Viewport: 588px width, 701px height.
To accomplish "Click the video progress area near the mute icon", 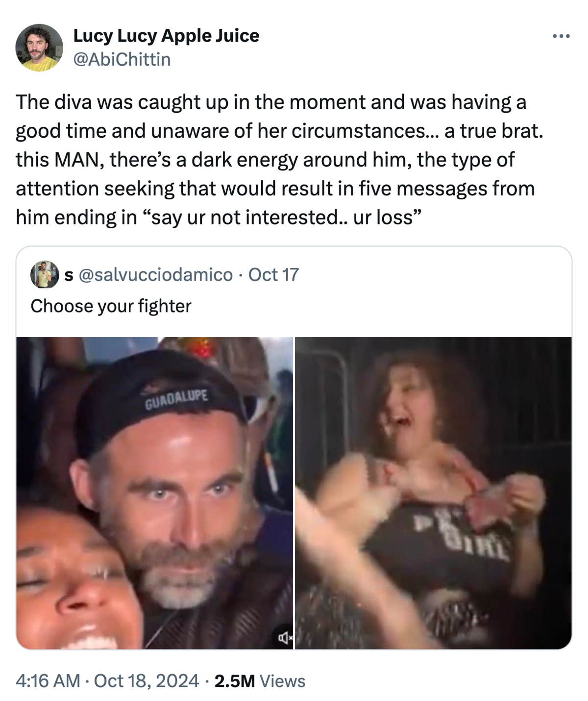I will pos(286,637).
